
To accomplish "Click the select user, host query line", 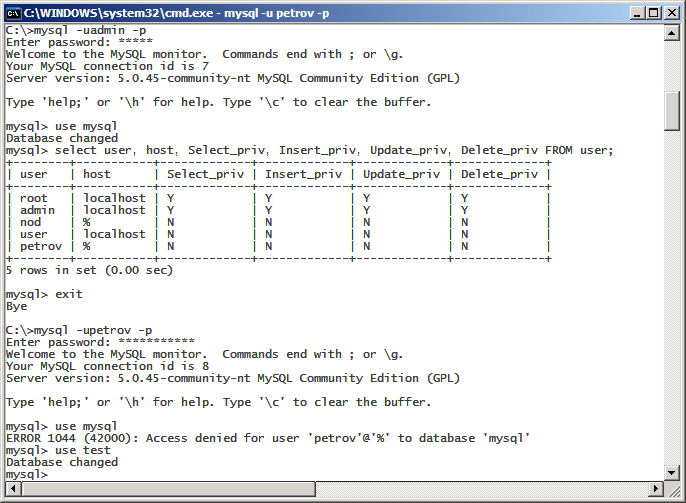I will click(x=309, y=150).
